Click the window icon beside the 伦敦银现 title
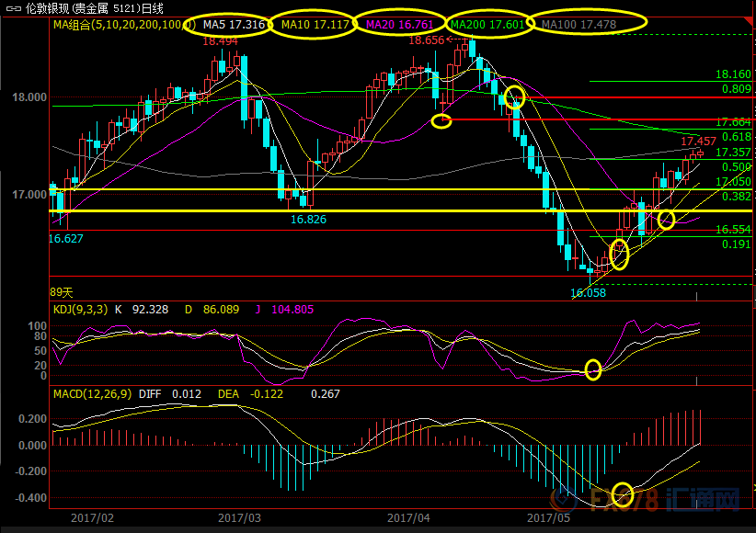Image resolution: width=756 pixels, height=533 pixels. pos(11,8)
